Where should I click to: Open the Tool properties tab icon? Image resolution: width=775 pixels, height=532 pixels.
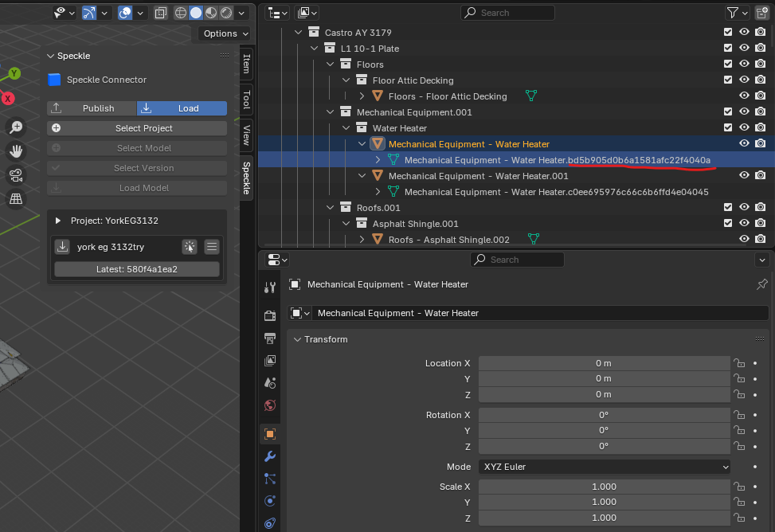point(270,288)
